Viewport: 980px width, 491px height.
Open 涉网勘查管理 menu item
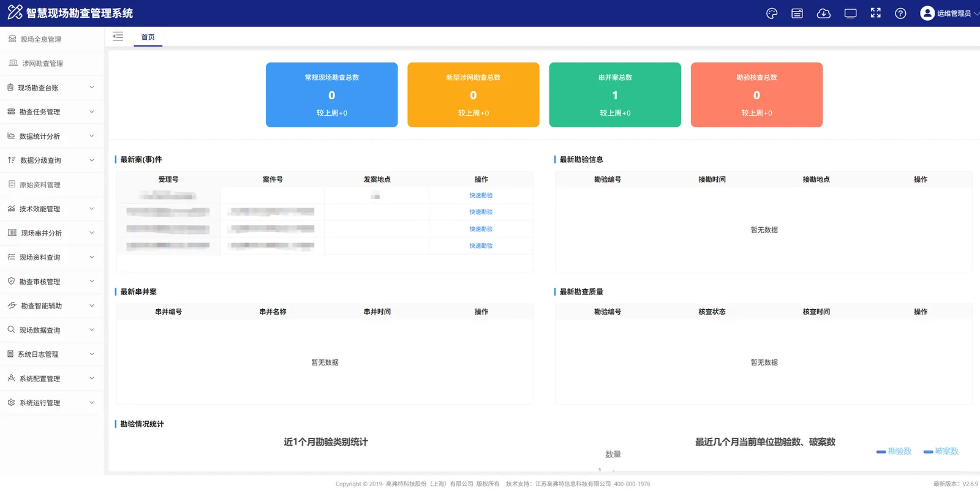[52, 64]
